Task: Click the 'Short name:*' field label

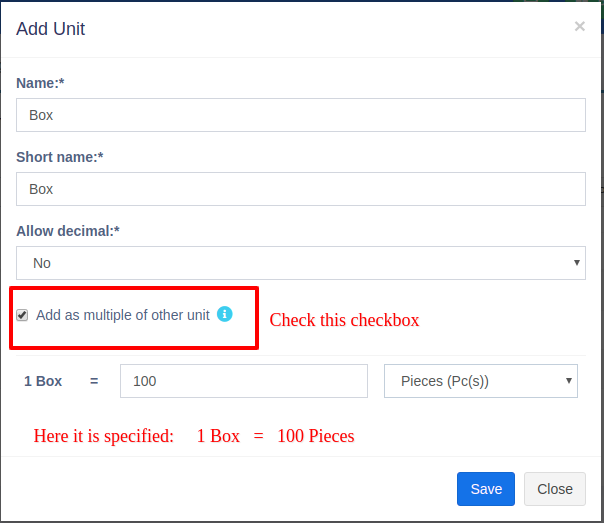Action: click(60, 157)
